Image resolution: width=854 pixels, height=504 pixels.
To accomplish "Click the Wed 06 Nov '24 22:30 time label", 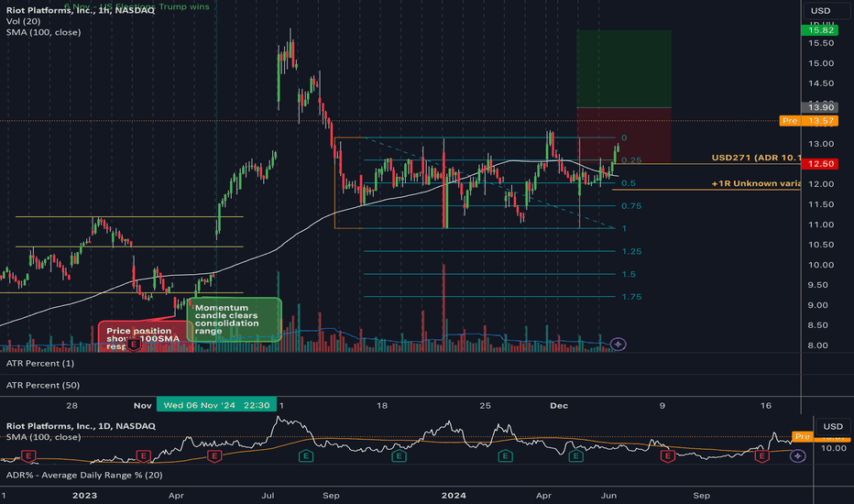I will pyautogui.click(x=217, y=405).
